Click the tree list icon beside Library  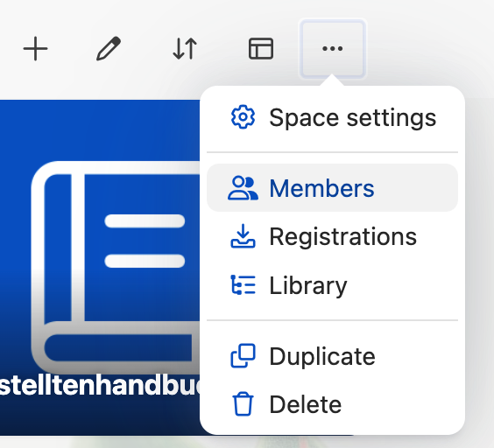(x=243, y=285)
